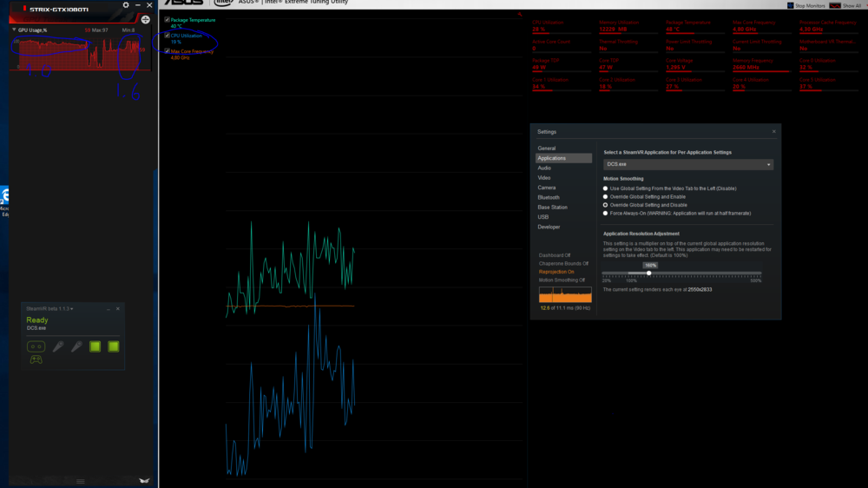
Task: Click the application resolution slider handle
Action: [648, 273]
